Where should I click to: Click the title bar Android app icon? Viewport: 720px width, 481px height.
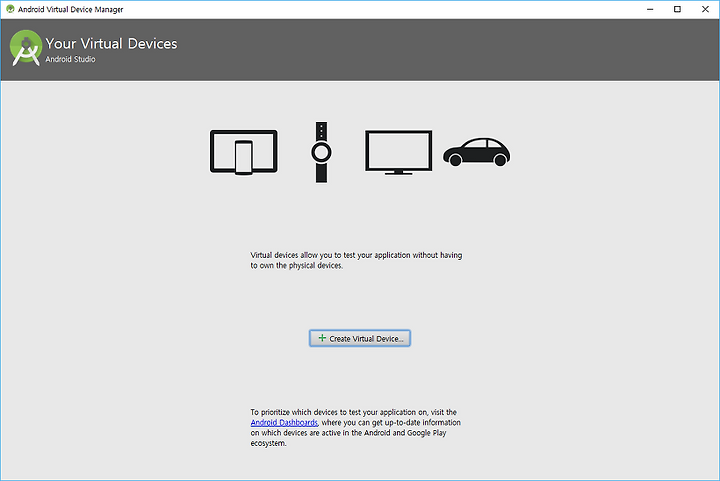(10, 9)
